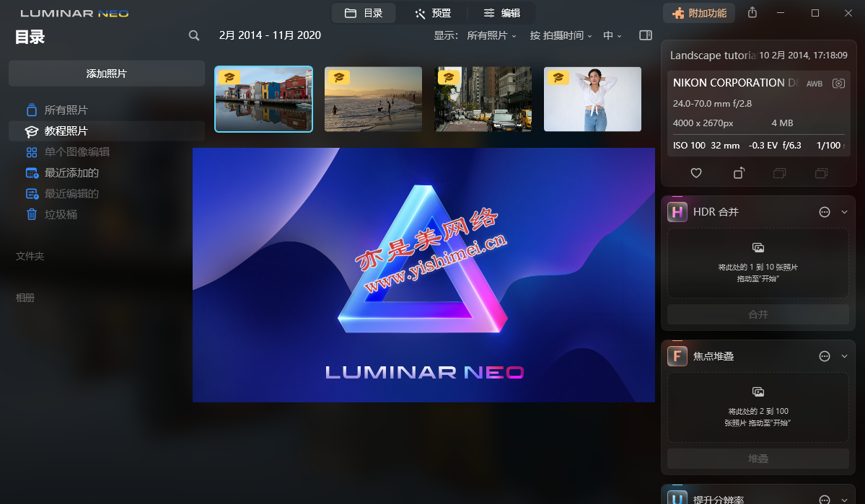Click the large Luminar Neo preview image

tap(423, 275)
